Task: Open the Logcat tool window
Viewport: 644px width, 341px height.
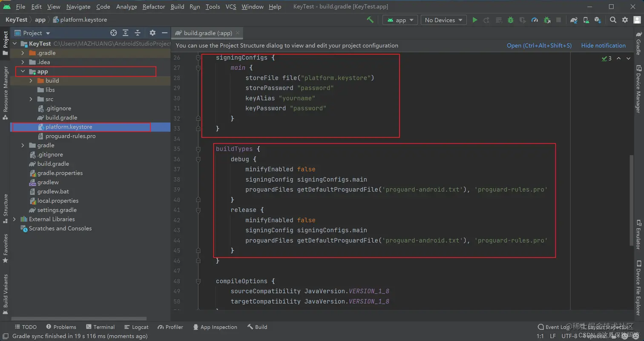Action: pos(136,327)
